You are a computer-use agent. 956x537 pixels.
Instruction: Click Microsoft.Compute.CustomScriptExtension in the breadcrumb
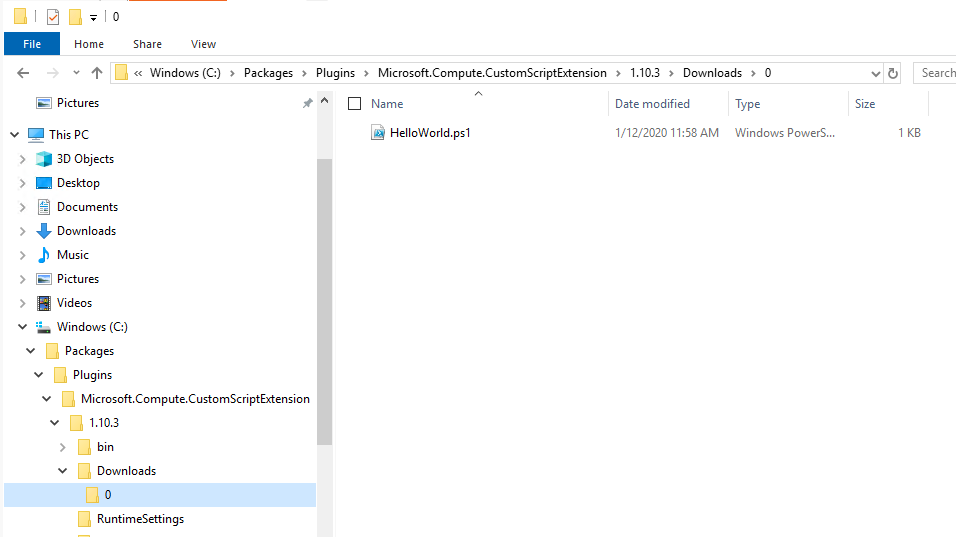[492, 73]
